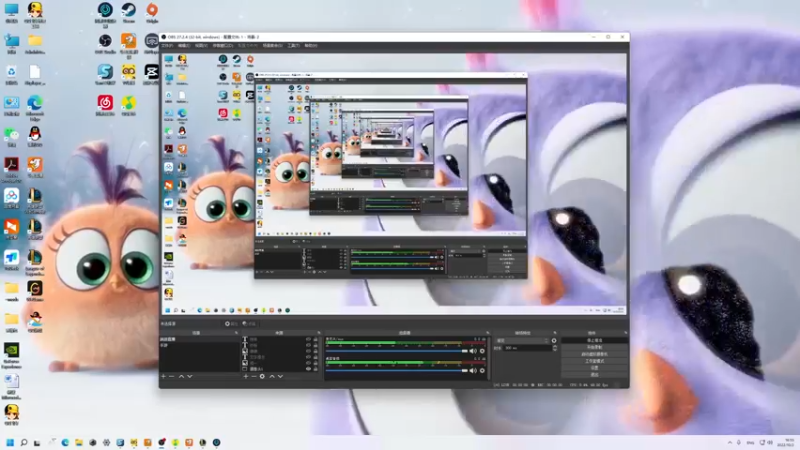Open the scene transition type dropdown

pyautogui.click(x=522, y=340)
